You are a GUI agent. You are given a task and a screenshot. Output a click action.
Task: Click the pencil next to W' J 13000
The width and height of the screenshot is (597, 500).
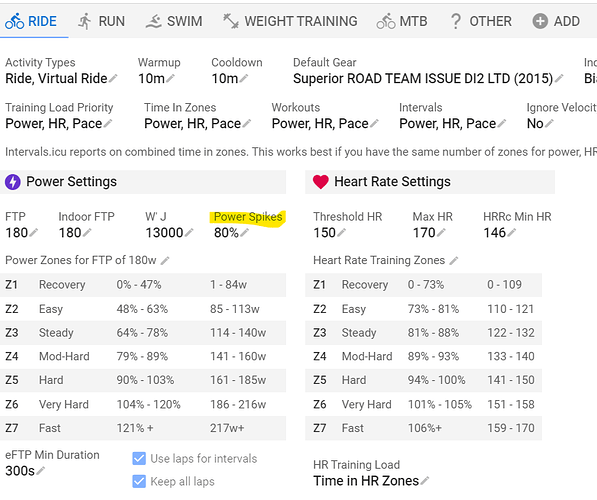(189, 232)
